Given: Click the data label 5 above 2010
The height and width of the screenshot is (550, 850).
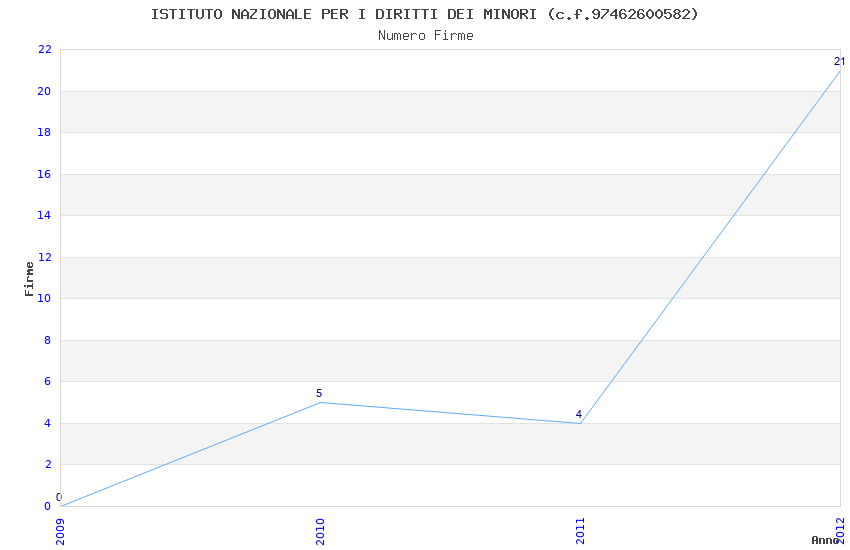Looking at the screenshot, I should coord(319,393).
